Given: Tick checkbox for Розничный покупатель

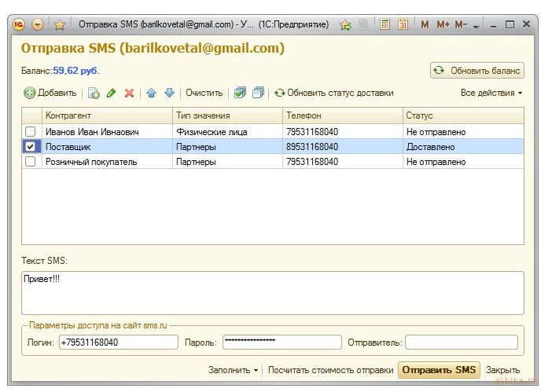Looking at the screenshot, I should (31, 162).
